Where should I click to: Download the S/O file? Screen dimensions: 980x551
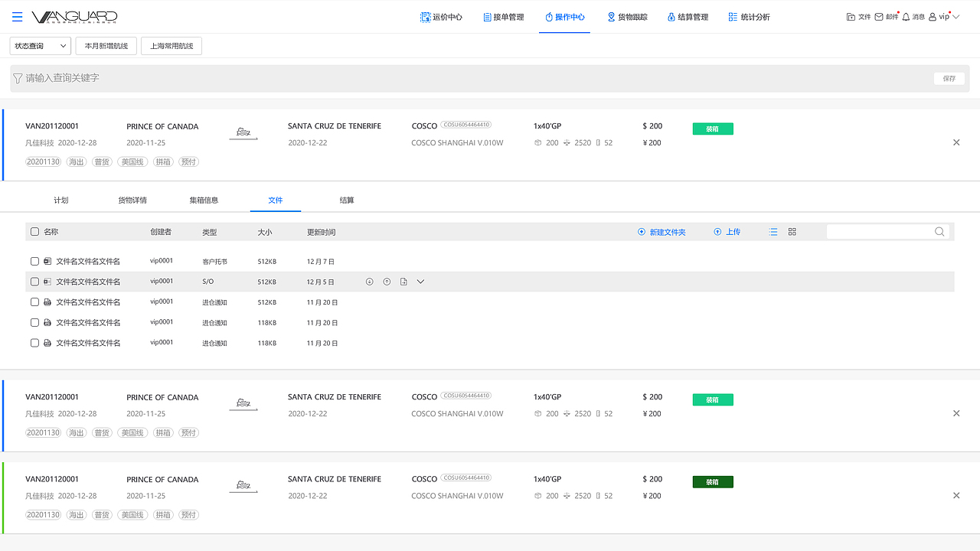(369, 282)
